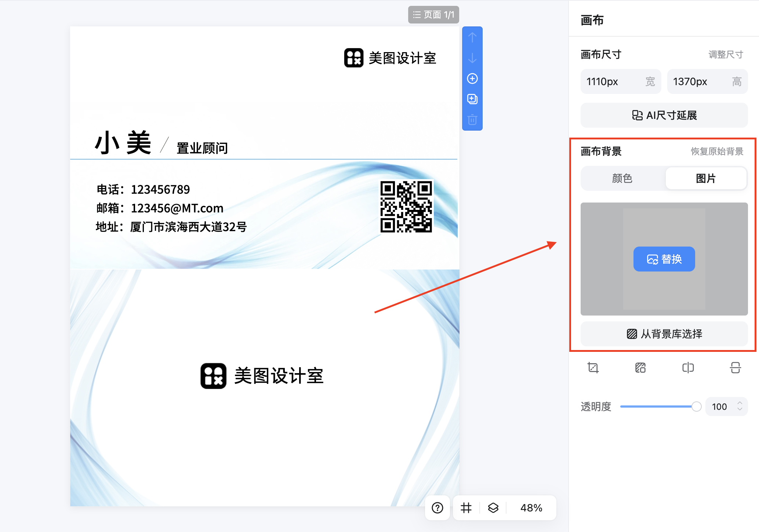
Task: Select the crop background tool icon
Action: (x=593, y=368)
